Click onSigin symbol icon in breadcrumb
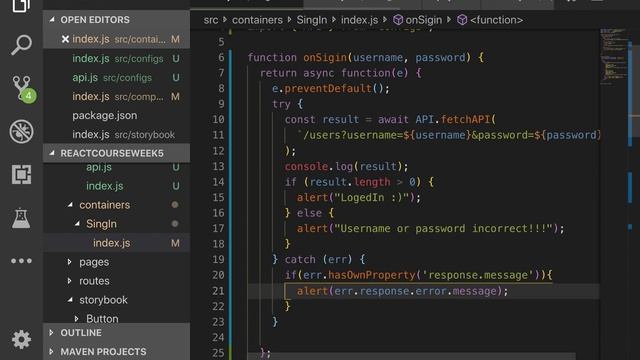 (x=398, y=20)
